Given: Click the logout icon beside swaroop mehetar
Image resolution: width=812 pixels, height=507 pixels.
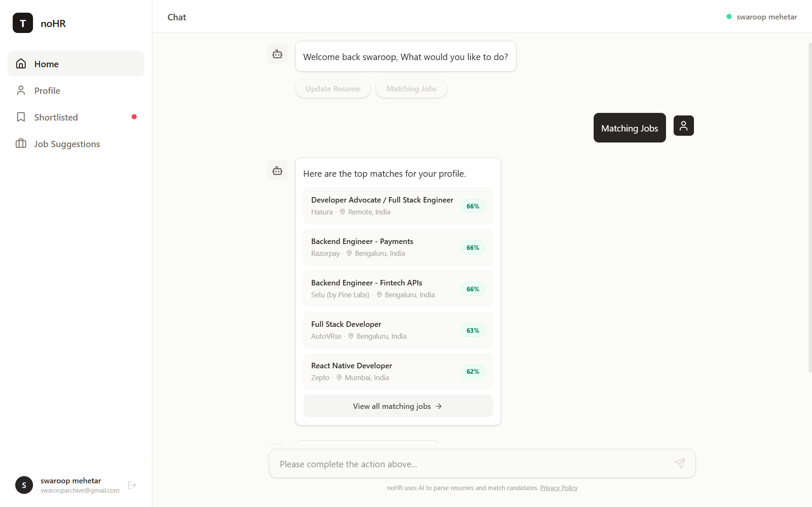Looking at the screenshot, I should point(132,485).
